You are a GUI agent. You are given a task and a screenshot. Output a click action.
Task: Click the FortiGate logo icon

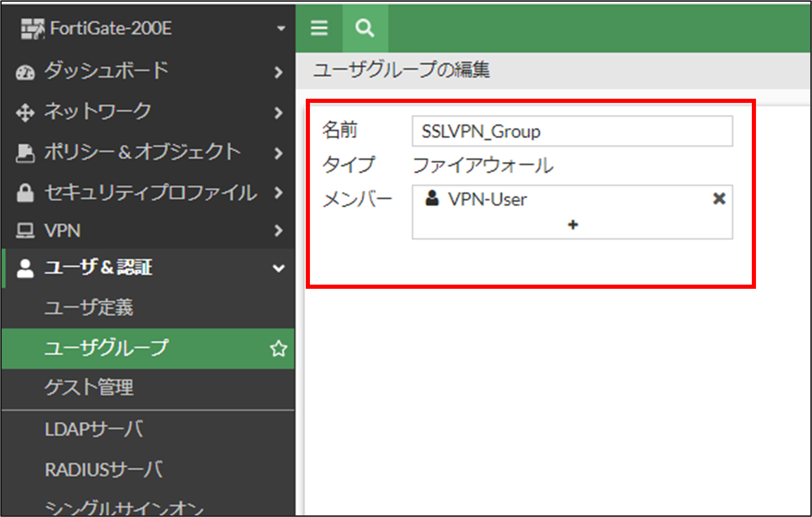click(x=33, y=29)
